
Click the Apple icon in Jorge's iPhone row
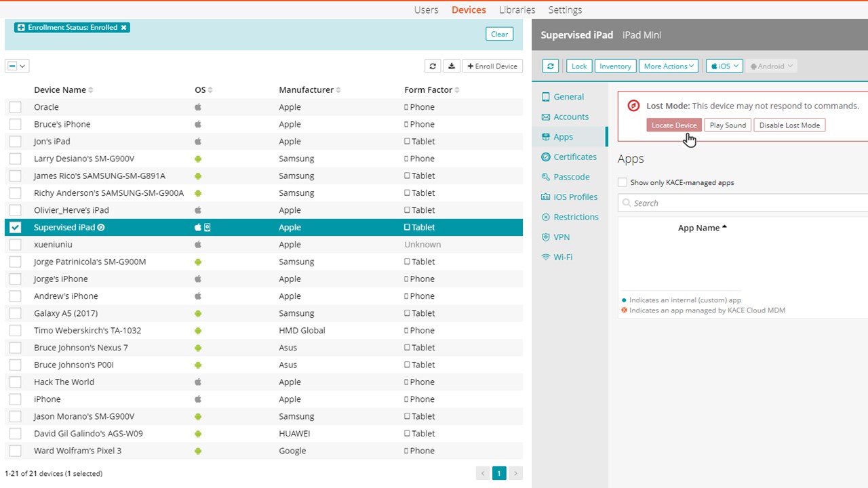[x=199, y=279]
